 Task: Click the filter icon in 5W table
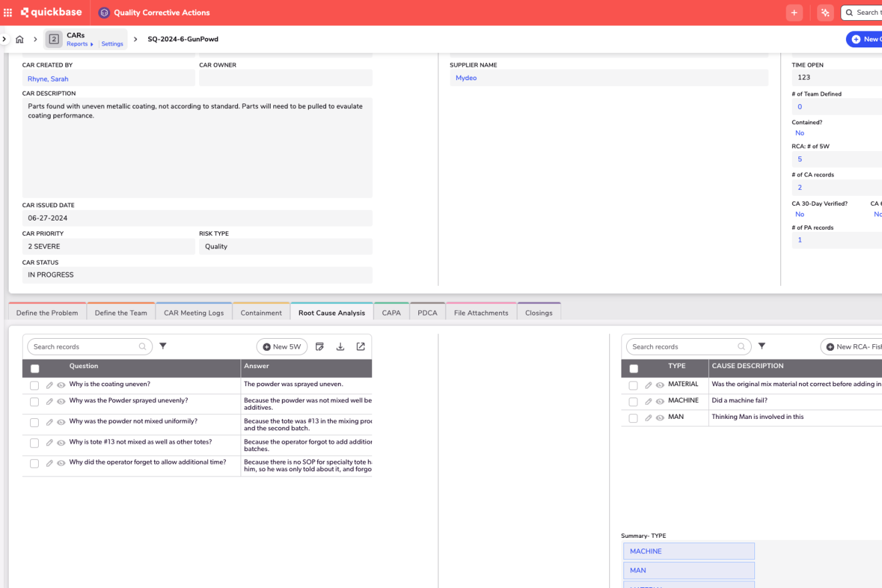163,346
